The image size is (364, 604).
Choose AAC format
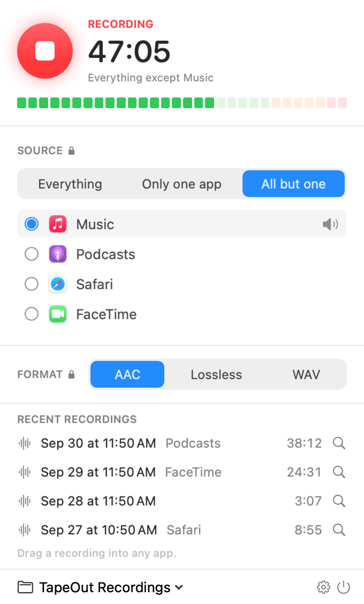(127, 374)
